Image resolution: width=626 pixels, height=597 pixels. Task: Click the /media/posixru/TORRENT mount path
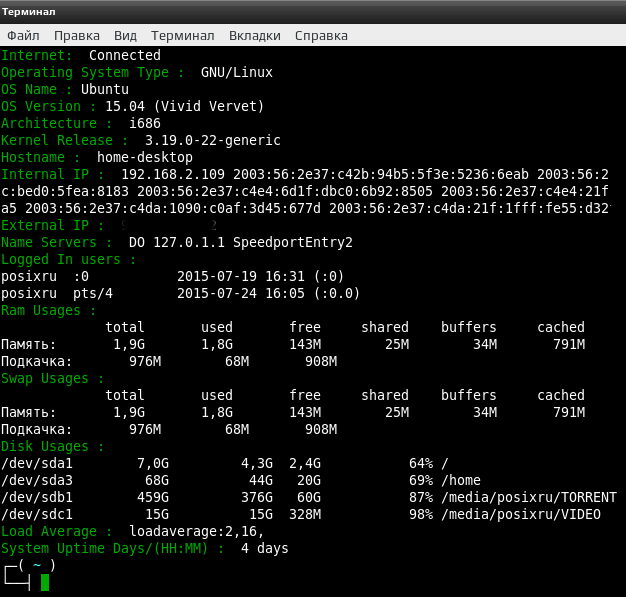tap(529, 498)
